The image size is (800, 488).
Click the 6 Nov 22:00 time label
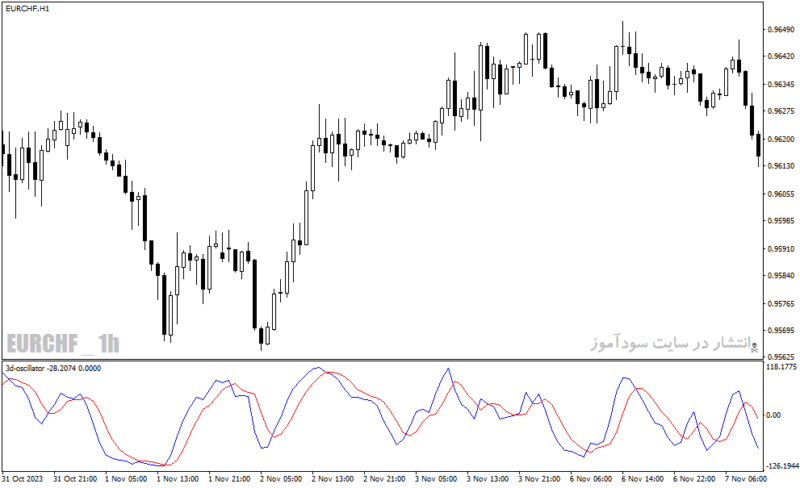694,479
